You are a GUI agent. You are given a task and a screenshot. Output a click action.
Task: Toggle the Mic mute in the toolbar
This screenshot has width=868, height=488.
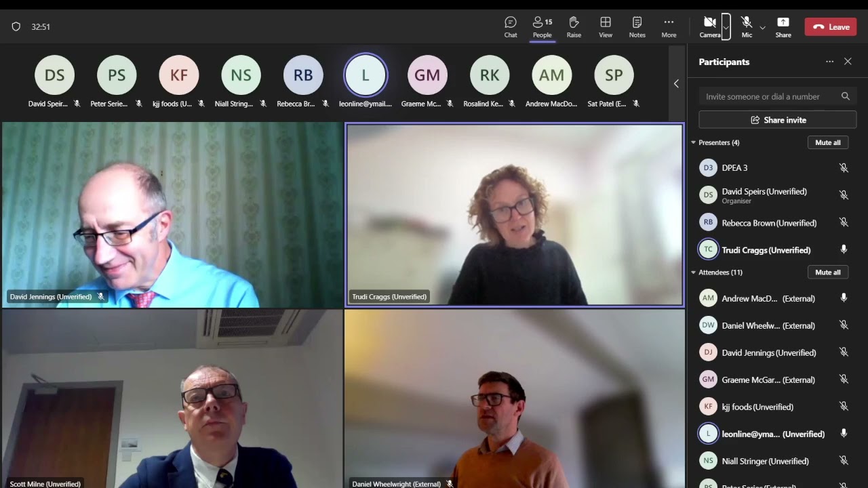pyautogui.click(x=747, y=27)
